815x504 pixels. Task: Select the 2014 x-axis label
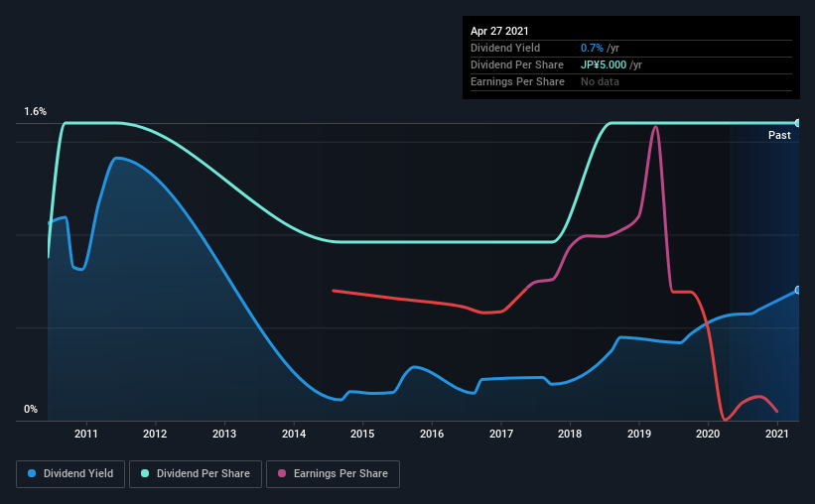[294, 434]
